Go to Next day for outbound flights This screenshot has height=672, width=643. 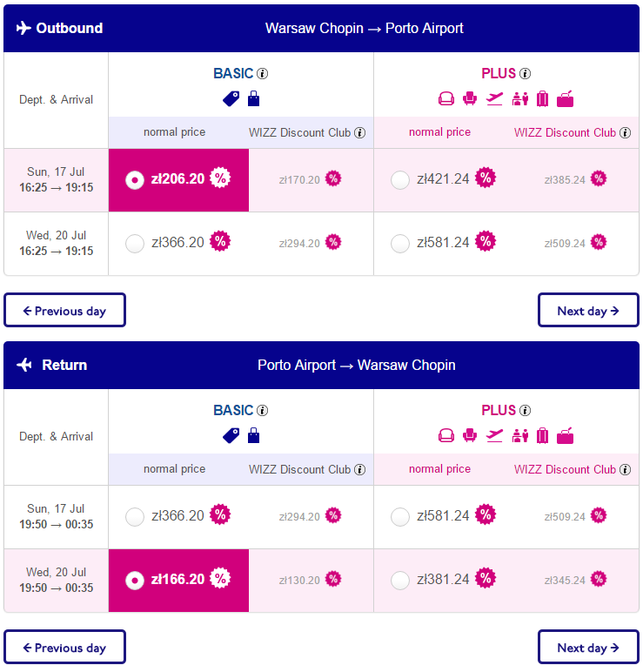588,310
